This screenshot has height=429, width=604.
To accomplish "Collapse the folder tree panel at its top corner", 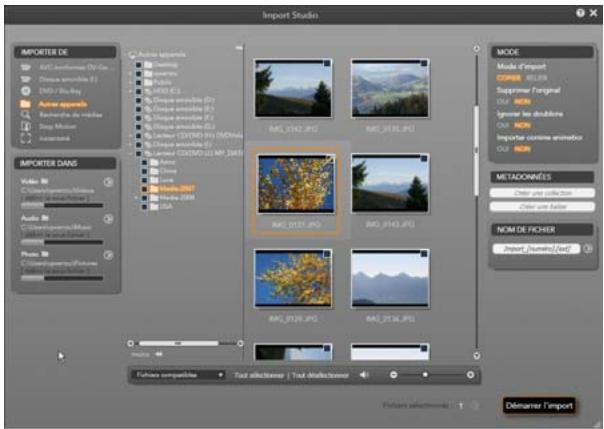I will 239,48.
